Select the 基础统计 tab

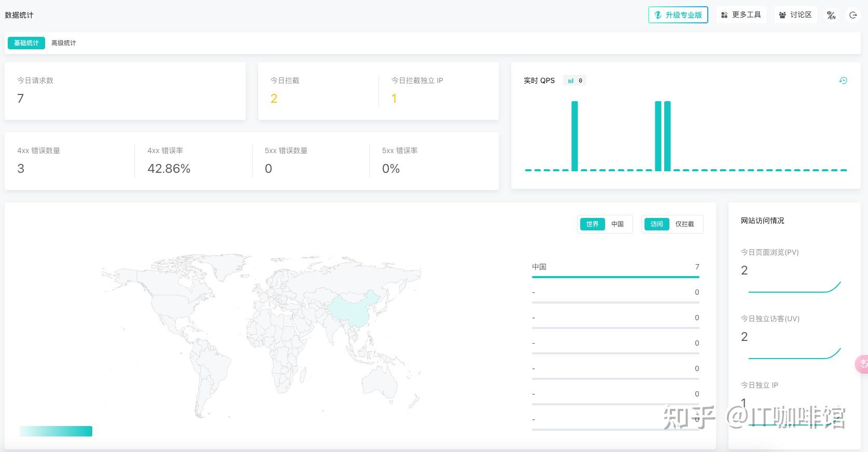point(26,43)
